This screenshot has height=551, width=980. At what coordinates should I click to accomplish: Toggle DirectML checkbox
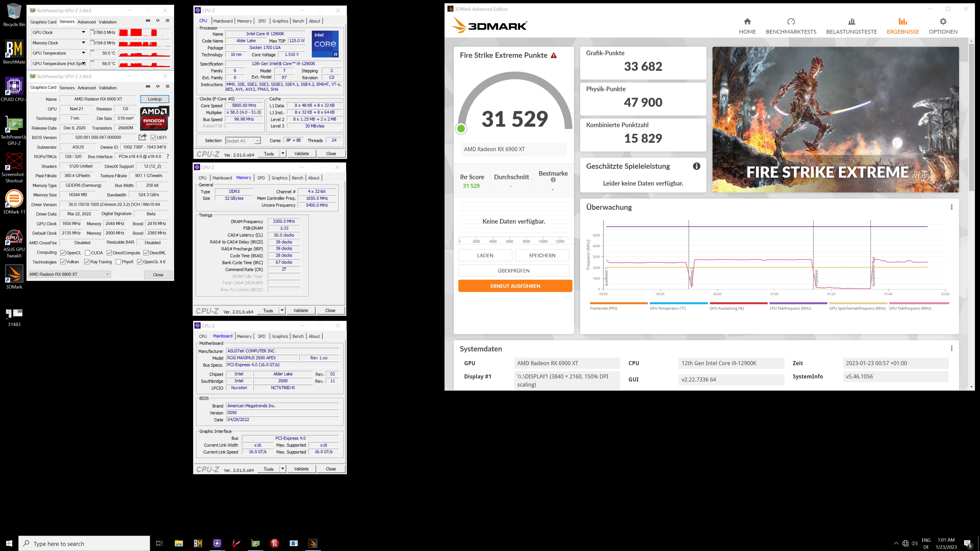(146, 253)
